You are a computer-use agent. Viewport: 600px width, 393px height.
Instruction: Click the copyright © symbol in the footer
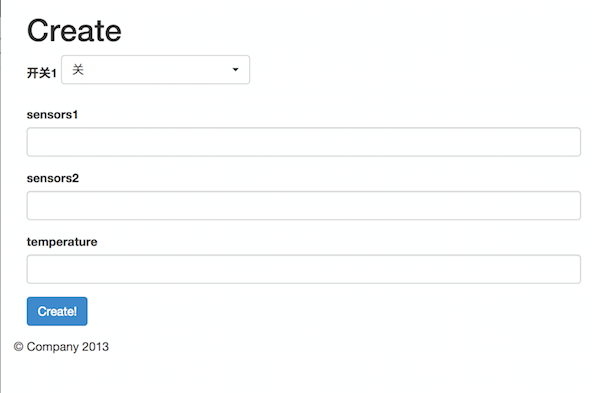click(18, 347)
